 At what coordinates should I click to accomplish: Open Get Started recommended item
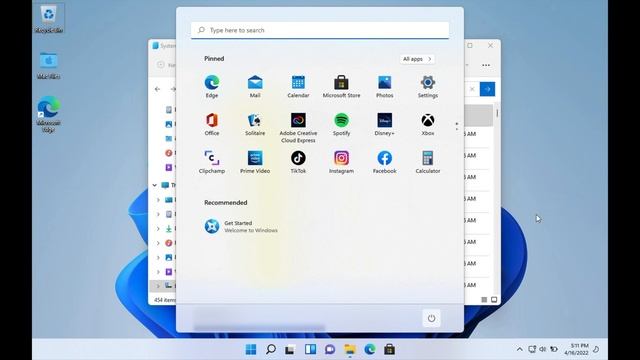(x=241, y=226)
